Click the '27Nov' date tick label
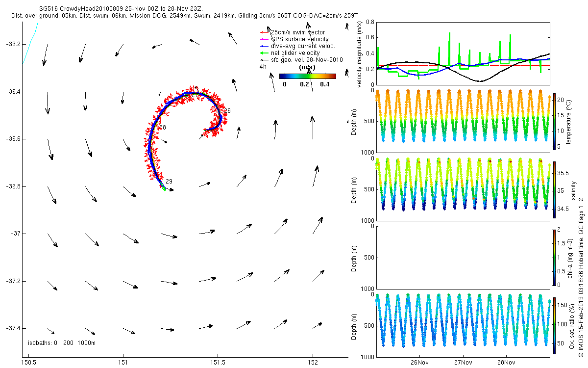The image size is (588, 368). (463, 363)
